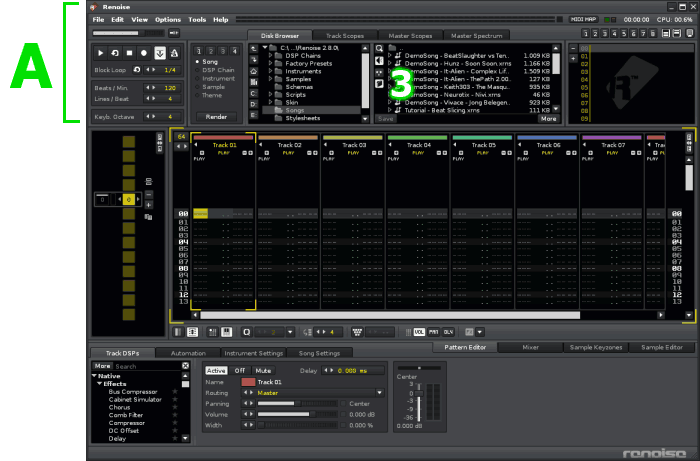The height and width of the screenshot is (461, 700).
Task: Open the Options menu
Action: click(x=168, y=20)
